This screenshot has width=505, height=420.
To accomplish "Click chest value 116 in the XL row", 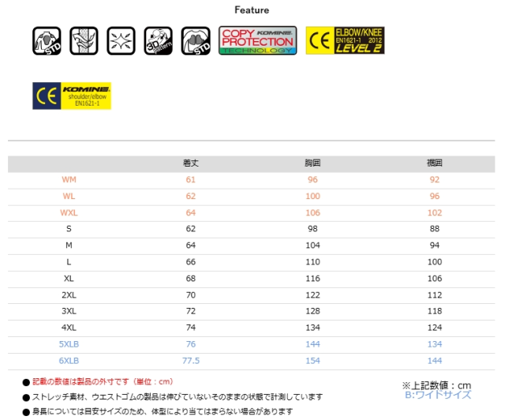I will point(312,279).
